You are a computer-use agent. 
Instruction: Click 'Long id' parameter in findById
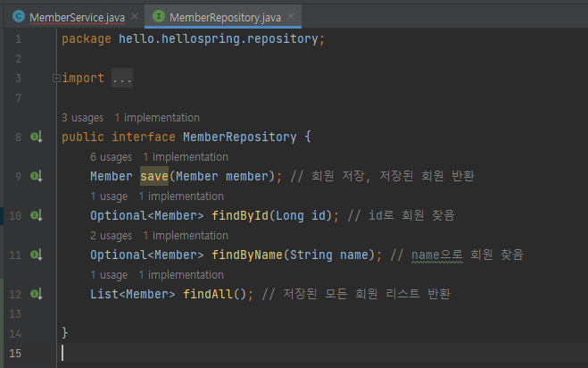(301, 215)
